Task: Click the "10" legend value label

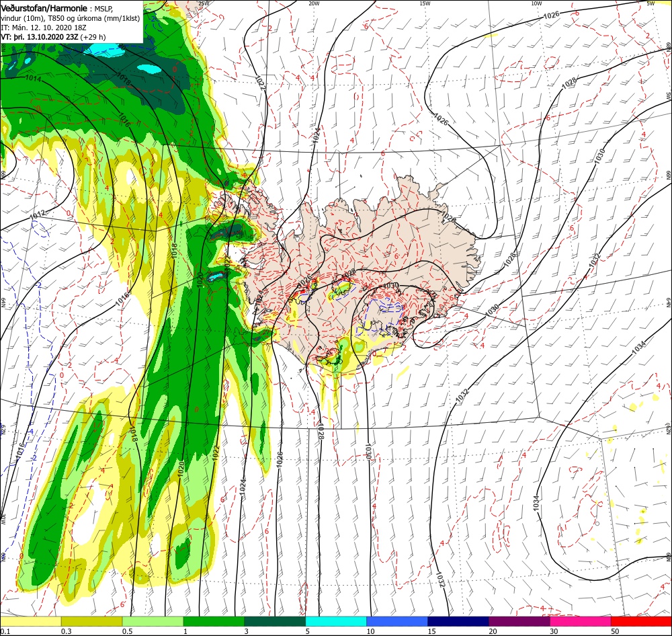Action: [370, 631]
